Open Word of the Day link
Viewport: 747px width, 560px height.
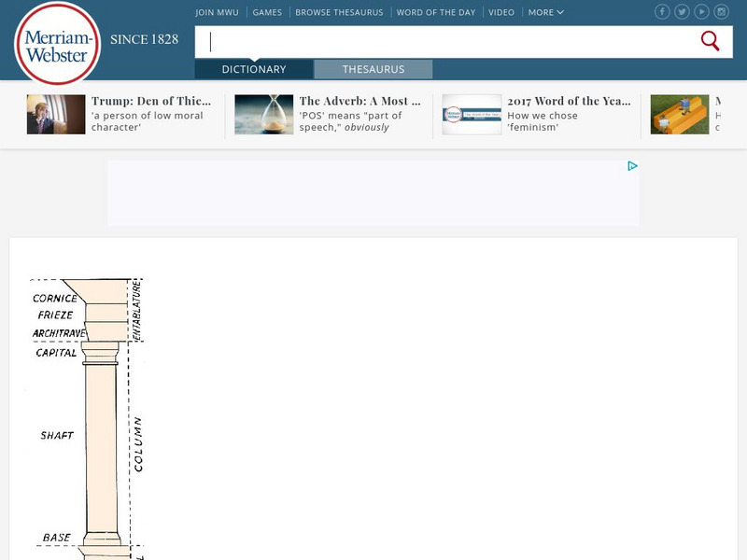(x=435, y=13)
